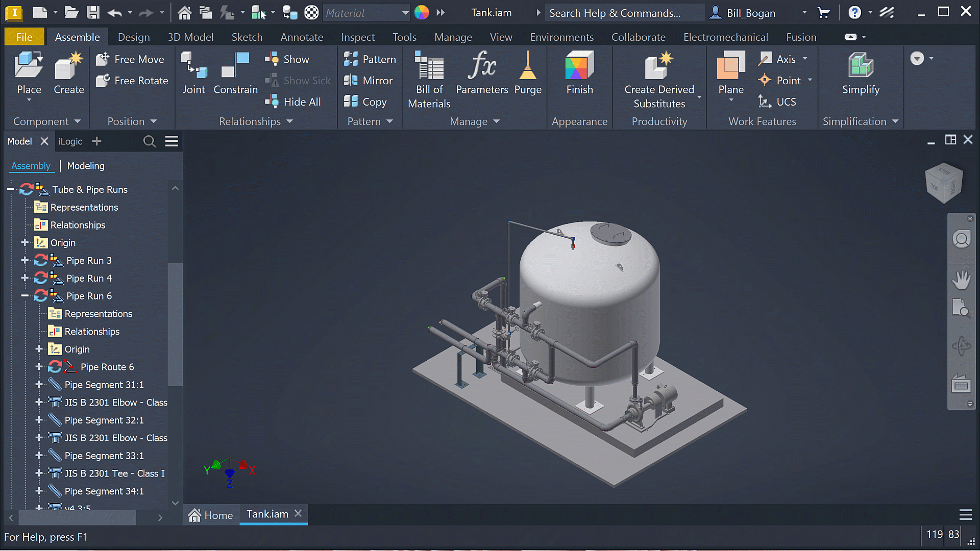
Task: Click the appearance color wheel
Action: coord(421,13)
